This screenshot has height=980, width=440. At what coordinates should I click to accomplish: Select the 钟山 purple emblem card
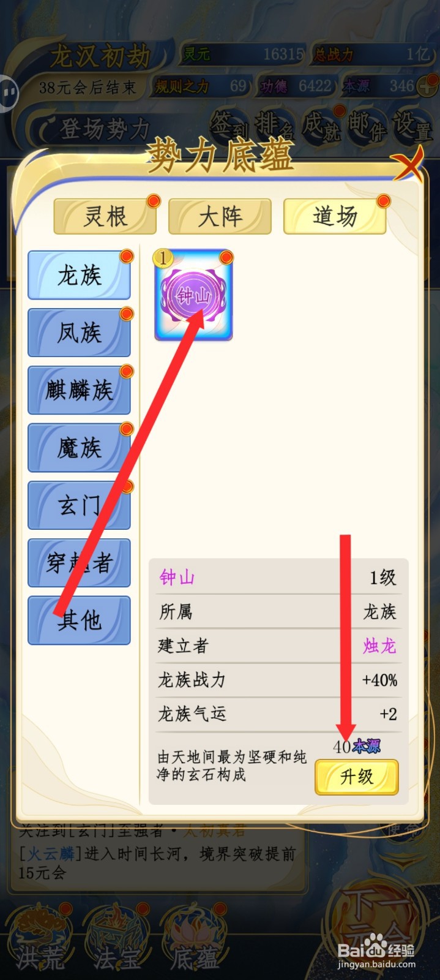(x=193, y=295)
